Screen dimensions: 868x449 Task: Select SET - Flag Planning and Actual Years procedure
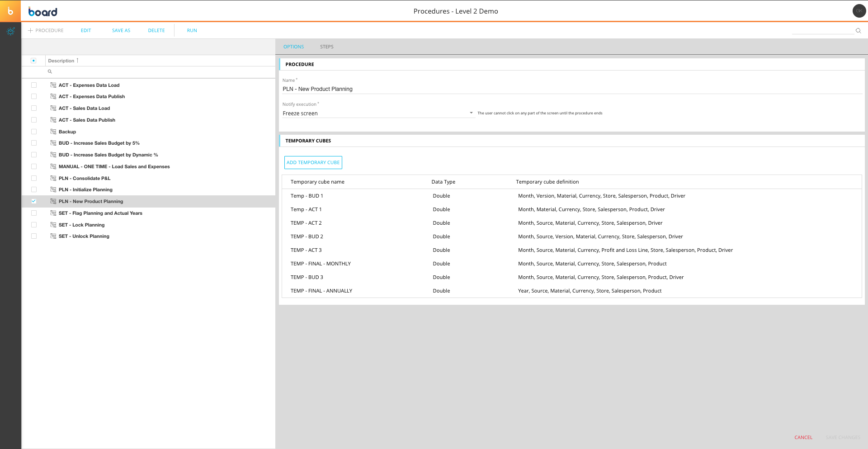point(148,213)
